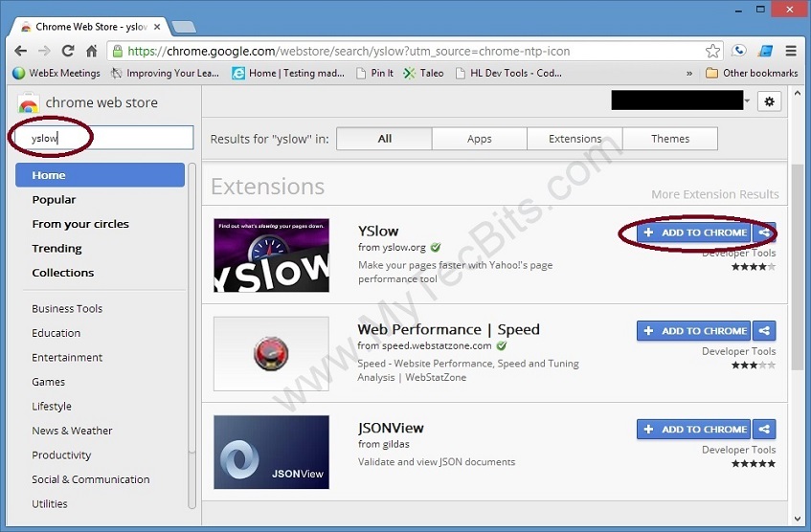Viewport: 811px width, 532px height.
Task: Filter results by All
Action: [x=384, y=139]
